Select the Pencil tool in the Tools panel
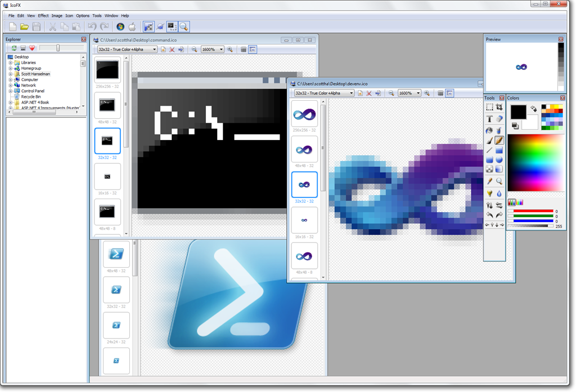Image resolution: width=576 pixels, height=392 pixels. tap(500, 141)
